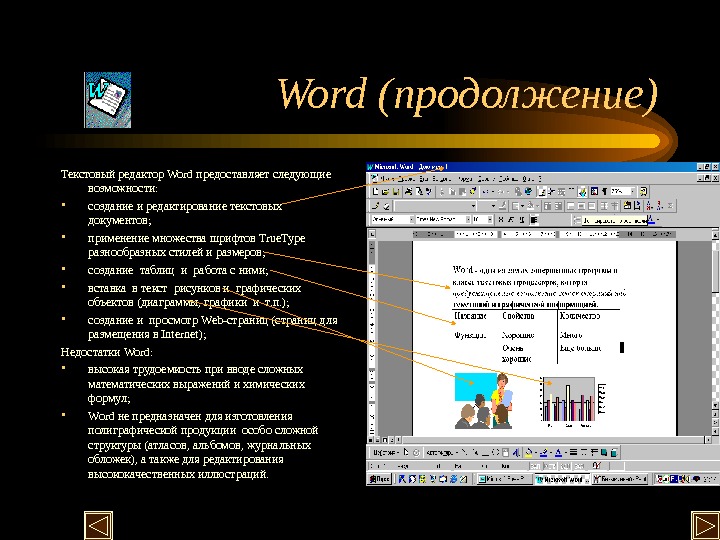Switch to the Paint taskbar button
Screen dimensions: 720x540
tap(620, 479)
